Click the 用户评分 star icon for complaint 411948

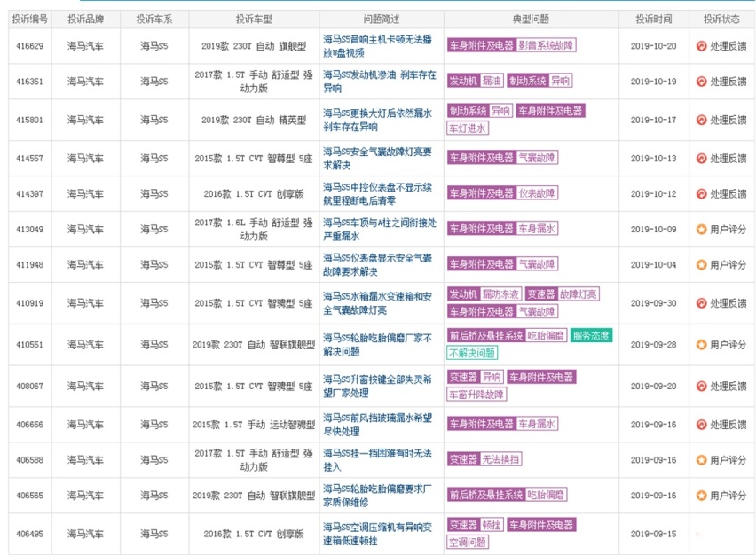pos(702,264)
